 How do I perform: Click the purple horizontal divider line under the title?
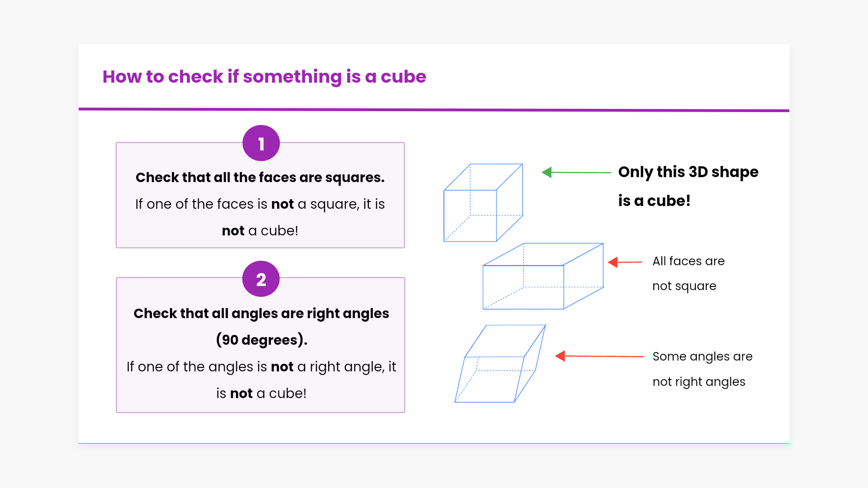[434, 110]
